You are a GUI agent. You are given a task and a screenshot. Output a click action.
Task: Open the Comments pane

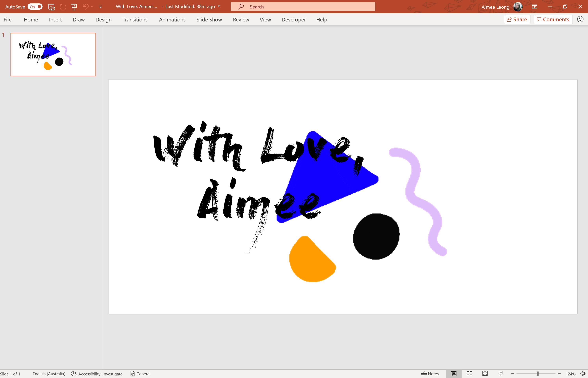tap(553, 19)
